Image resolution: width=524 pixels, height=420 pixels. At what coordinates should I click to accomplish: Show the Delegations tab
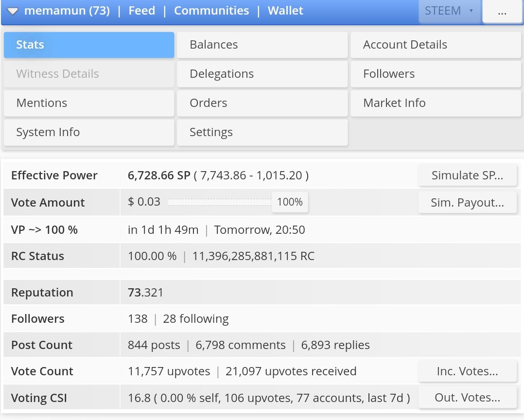pos(262,74)
